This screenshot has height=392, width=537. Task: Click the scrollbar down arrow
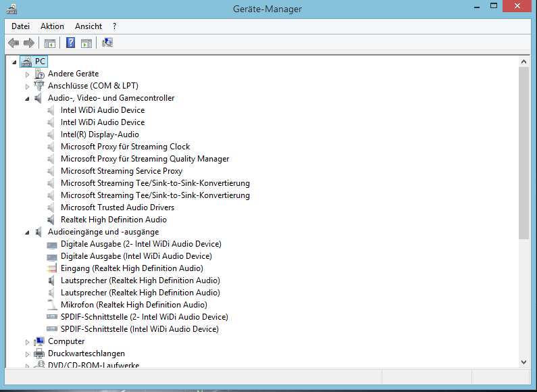[x=523, y=362]
